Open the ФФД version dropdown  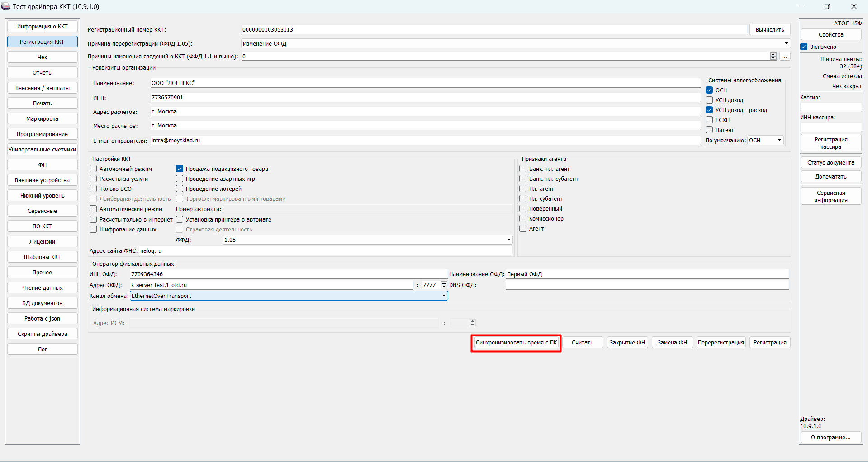pyautogui.click(x=508, y=240)
